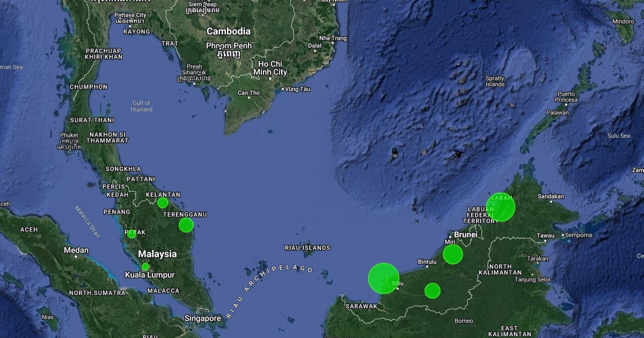Screen dimensions: 644x338
Task: Click the large green circle over Sabah
Action: tap(501, 207)
